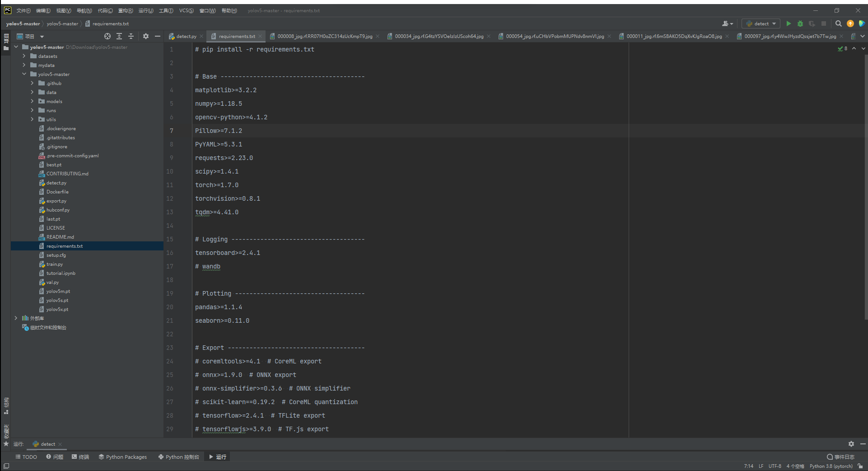Open run tool window gear settings
The height and width of the screenshot is (471, 868).
(x=851, y=444)
